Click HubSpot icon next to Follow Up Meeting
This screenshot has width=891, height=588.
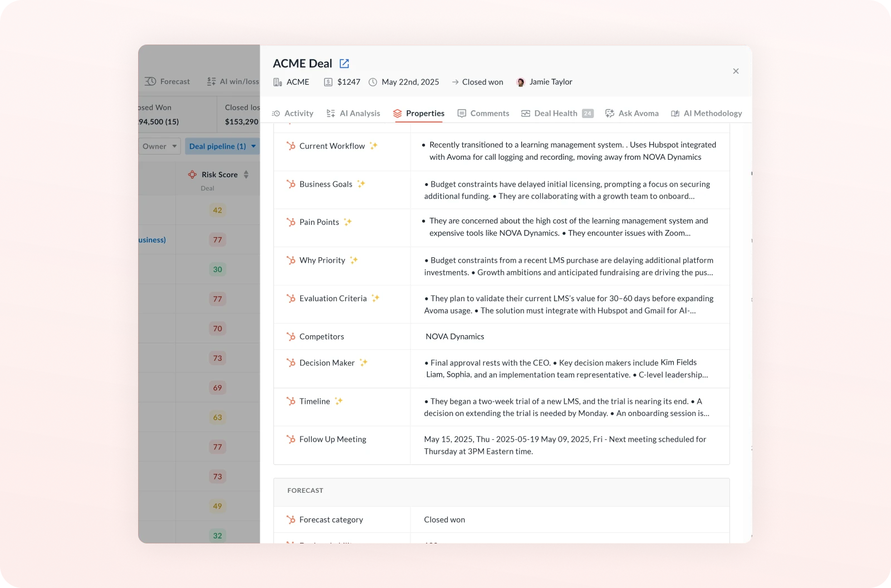[291, 439]
